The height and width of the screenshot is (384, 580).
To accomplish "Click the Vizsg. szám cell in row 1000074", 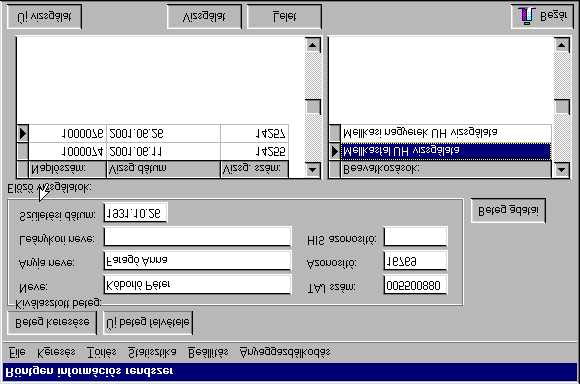I will pos(254,152).
